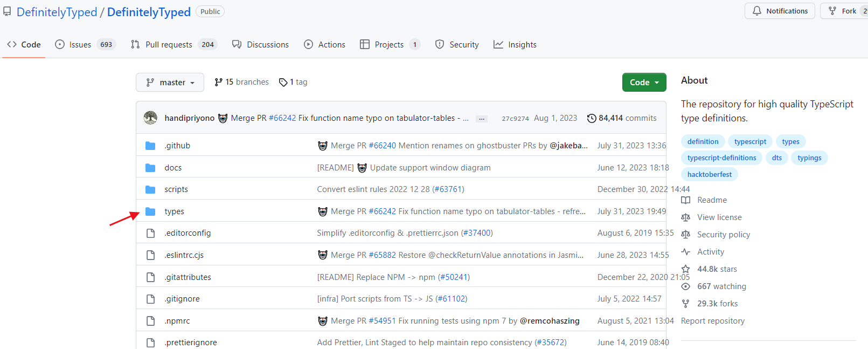Click the .gitattributes file icon
Screen dimensions: 868x349
pyautogui.click(x=151, y=277)
